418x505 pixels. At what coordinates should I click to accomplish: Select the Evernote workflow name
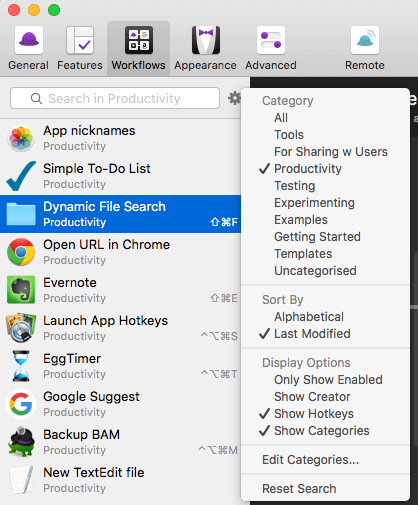point(70,283)
